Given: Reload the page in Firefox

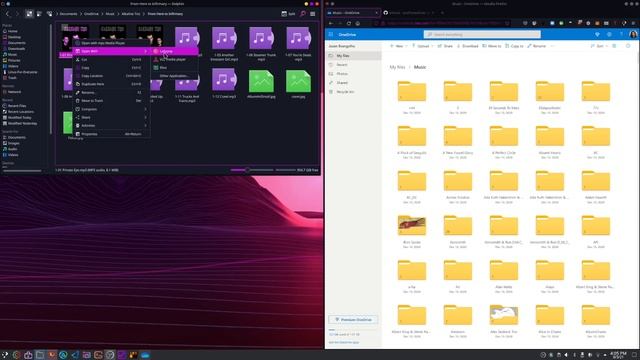Looking at the screenshot, I should [349, 24].
